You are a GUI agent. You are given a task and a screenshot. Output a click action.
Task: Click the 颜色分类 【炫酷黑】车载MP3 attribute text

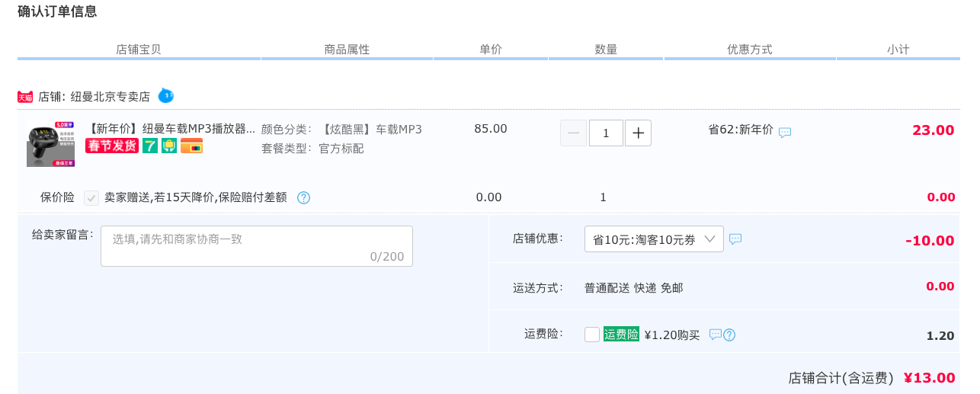[342, 130]
